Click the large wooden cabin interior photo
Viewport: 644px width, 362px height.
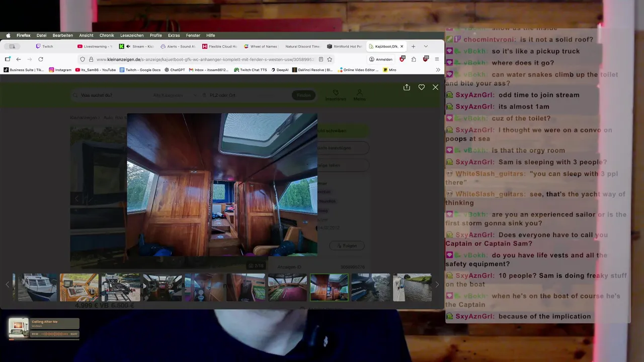[x=222, y=185]
